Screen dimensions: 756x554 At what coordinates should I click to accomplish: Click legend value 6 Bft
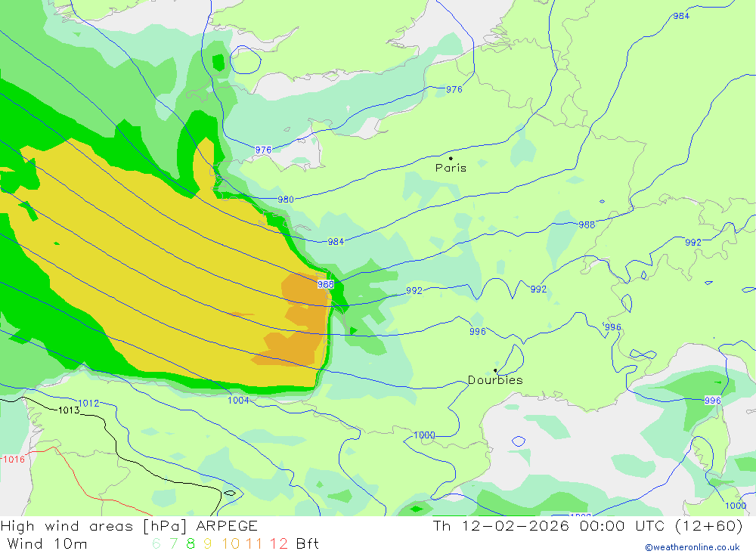pyautogui.click(x=156, y=544)
